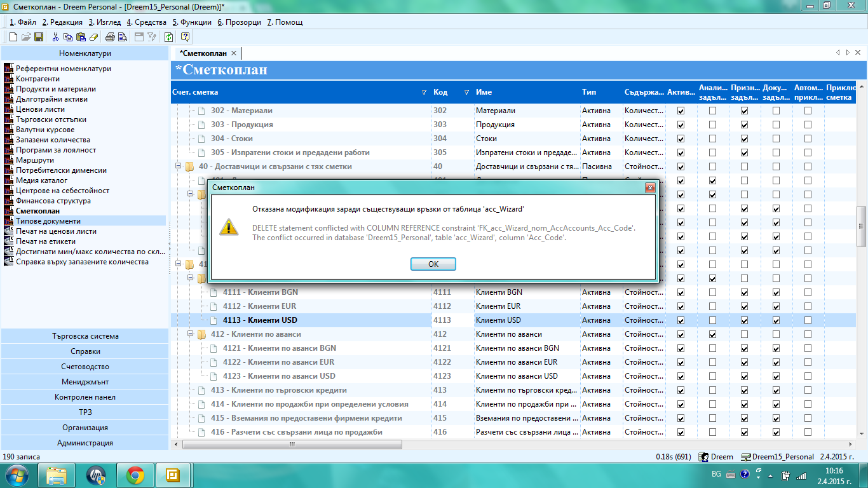Toggle Признак checkbox for row 304 Стоки
The image size is (868, 488).
click(745, 139)
